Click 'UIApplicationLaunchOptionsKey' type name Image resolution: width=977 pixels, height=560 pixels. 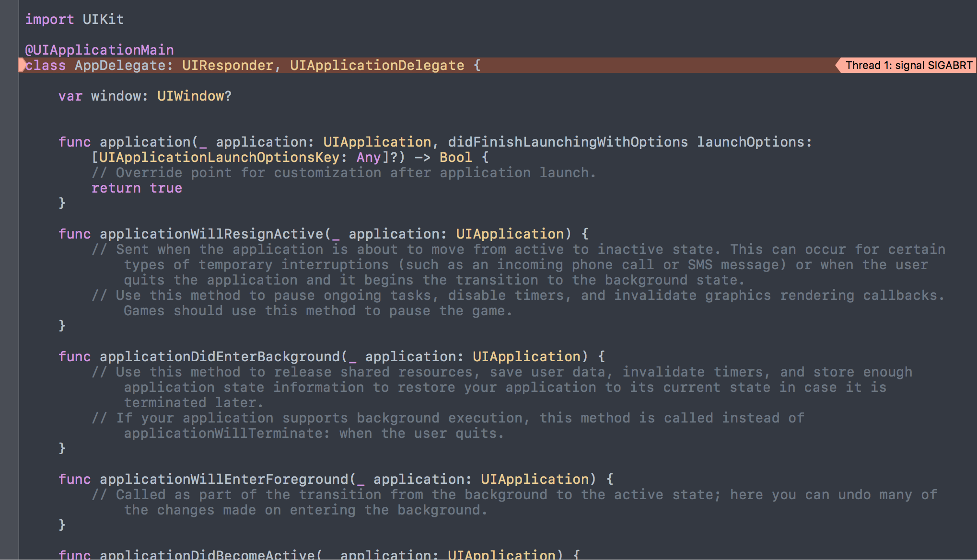pyautogui.click(x=220, y=157)
